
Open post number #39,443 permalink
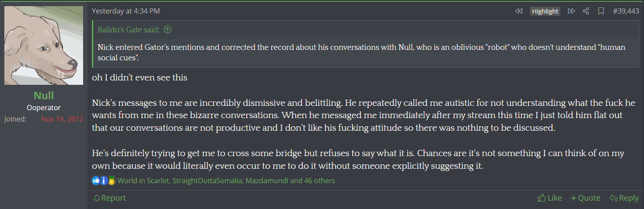pos(626,11)
